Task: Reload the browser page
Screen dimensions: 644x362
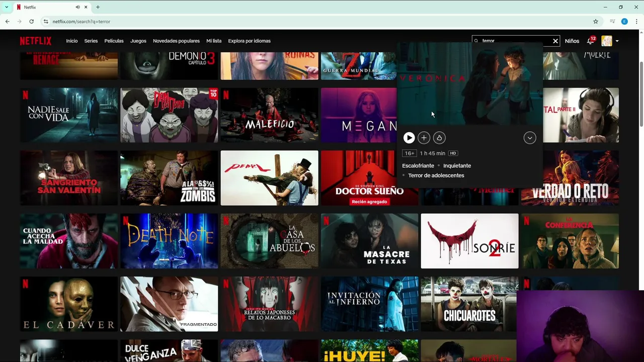Action: 31,22
